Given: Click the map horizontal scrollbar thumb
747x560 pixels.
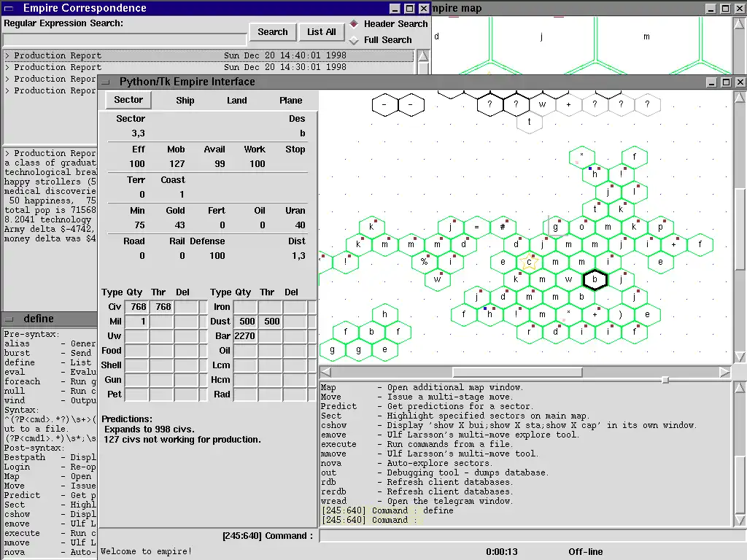Looking at the screenshot, I should click(517, 372).
